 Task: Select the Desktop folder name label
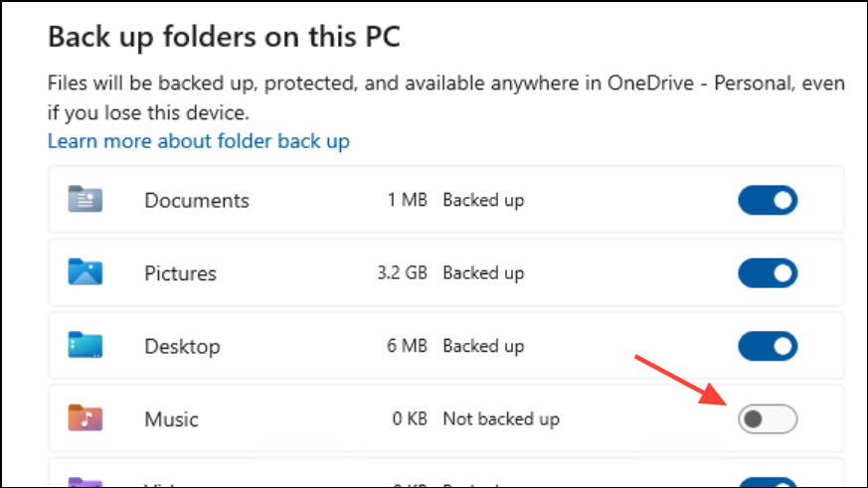(x=182, y=346)
